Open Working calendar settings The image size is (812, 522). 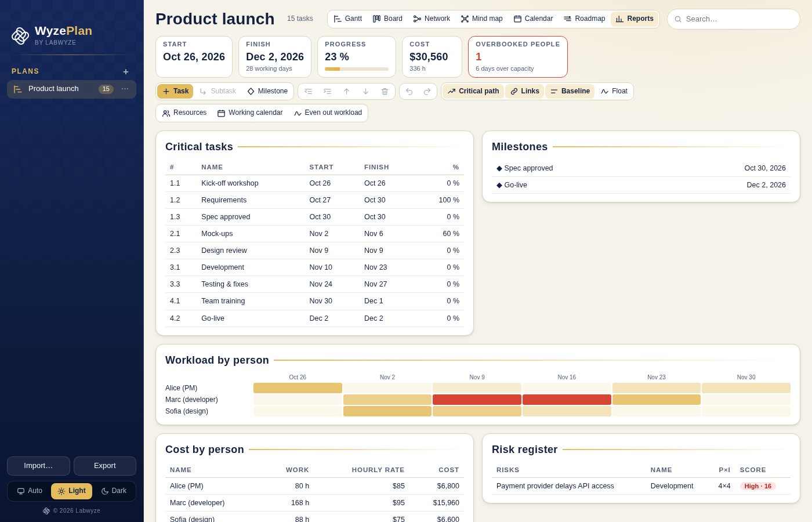tap(250, 113)
